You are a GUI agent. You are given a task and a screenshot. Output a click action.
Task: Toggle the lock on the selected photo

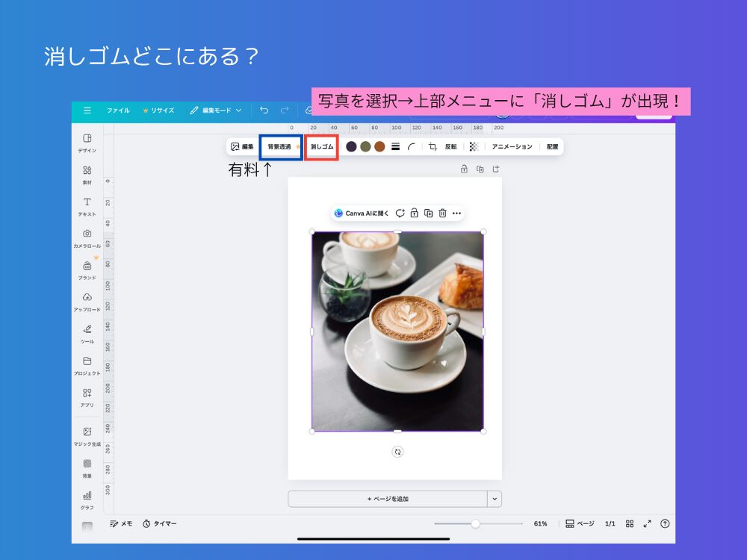tap(415, 213)
